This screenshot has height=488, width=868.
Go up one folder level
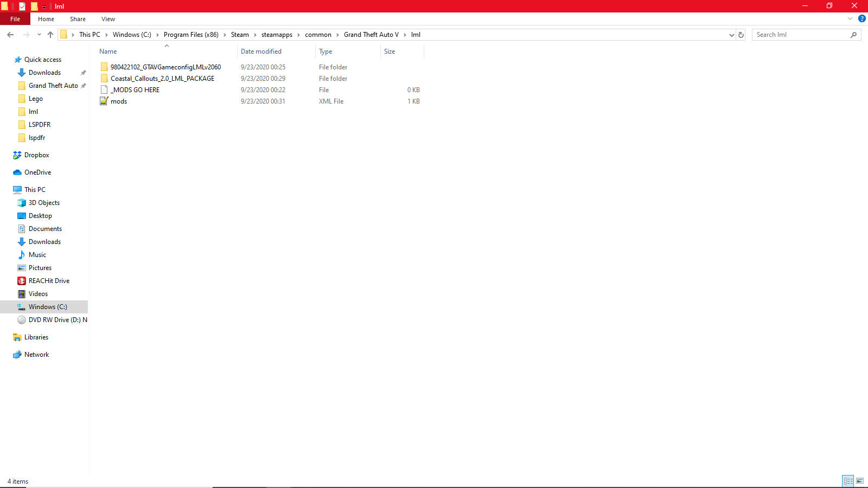50,35
